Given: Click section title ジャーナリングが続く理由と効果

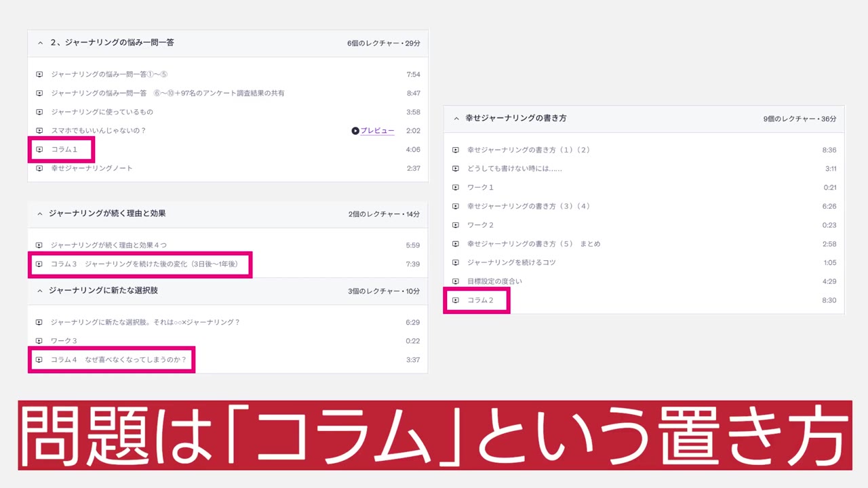Looking at the screenshot, I should (x=107, y=213).
